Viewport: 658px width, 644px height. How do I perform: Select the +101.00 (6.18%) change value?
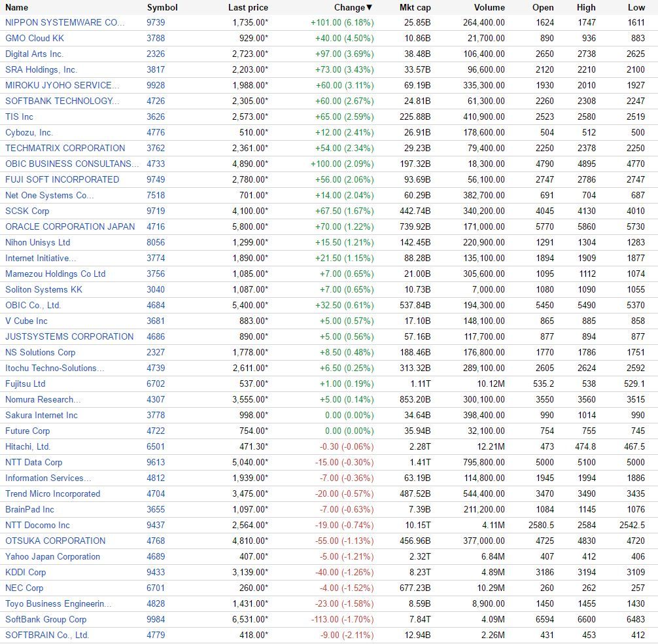342,23
